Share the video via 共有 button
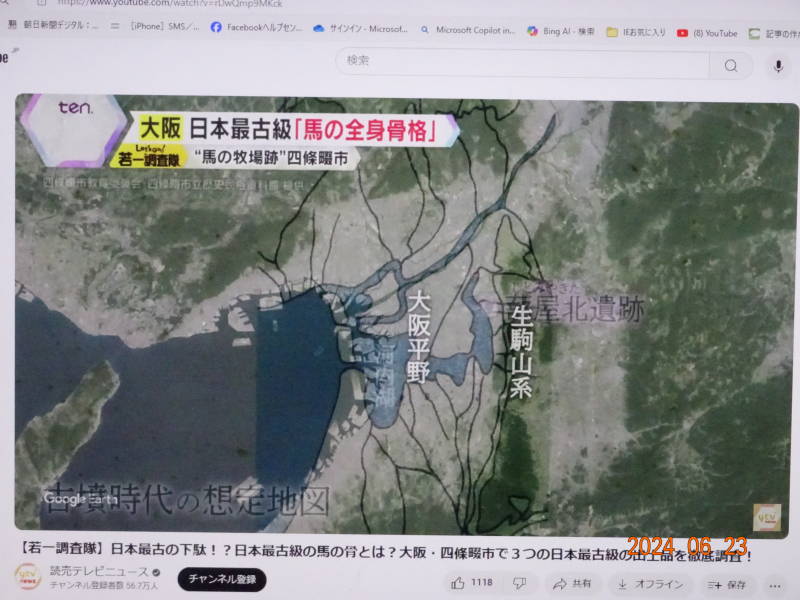 click(572, 584)
